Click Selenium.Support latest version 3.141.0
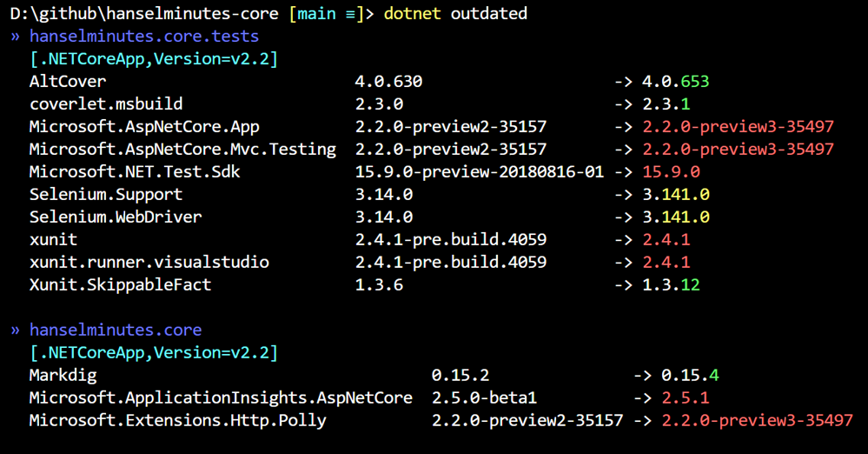The image size is (868, 454). click(x=675, y=195)
